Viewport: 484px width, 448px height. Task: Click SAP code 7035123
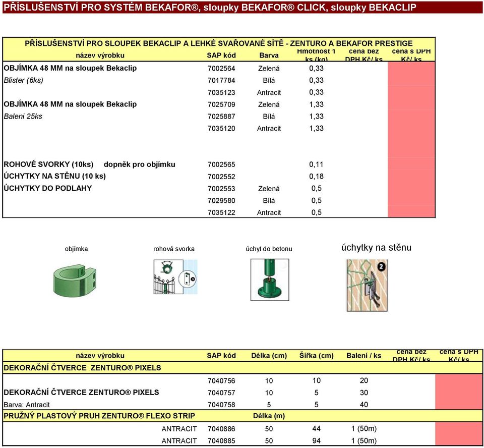(221, 92)
